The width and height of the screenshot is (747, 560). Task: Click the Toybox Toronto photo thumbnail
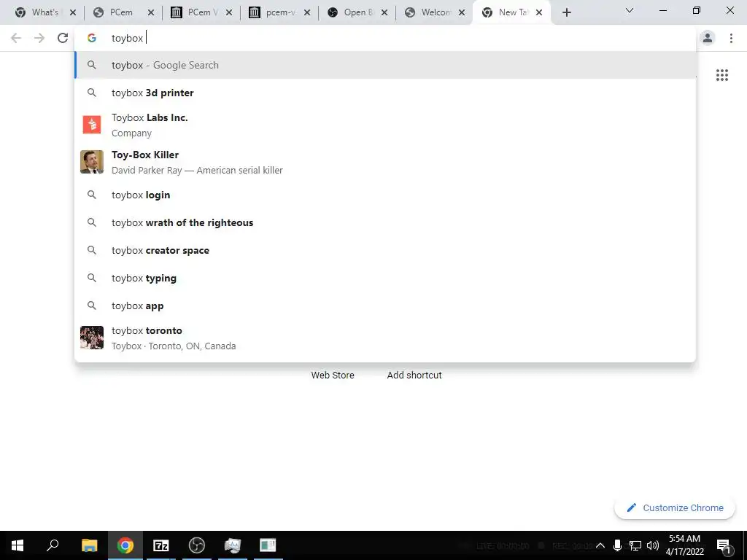92,338
